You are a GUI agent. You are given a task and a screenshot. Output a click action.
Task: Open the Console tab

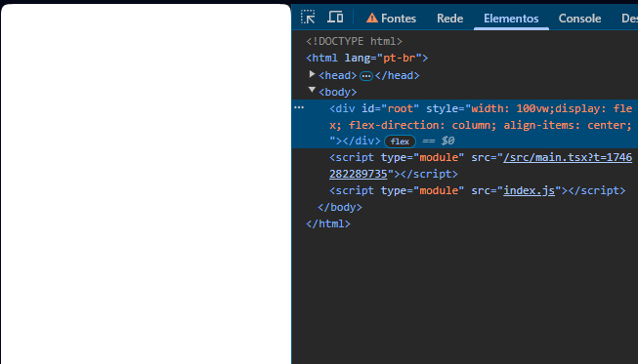pyautogui.click(x=579, y=19)
